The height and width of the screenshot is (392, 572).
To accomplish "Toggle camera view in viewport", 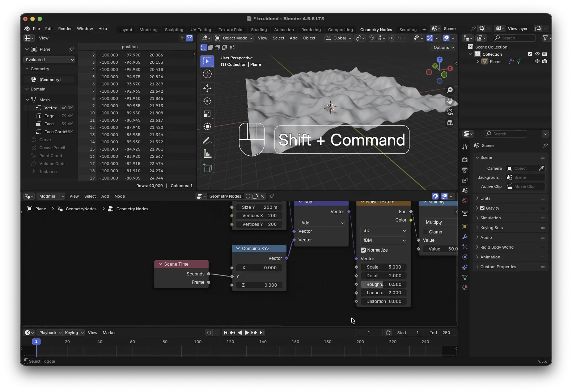I will tap(450, 112).
